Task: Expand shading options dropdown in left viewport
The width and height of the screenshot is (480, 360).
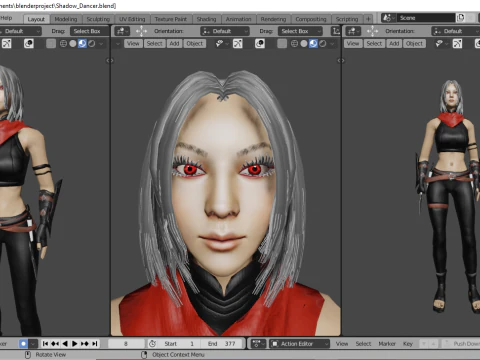Action: pyautogui.click(x=101, y=44)
